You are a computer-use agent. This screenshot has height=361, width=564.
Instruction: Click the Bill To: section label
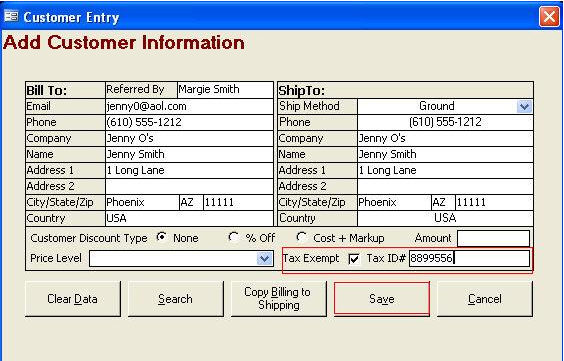(47, 90)
